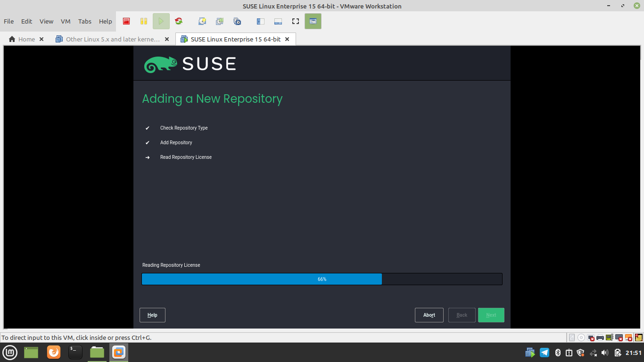This screenshot has height=362, width=644.
Task: Click the green Next button in installer
Action: (491, 315)
